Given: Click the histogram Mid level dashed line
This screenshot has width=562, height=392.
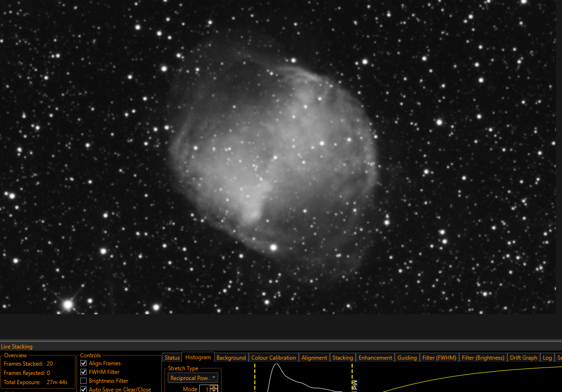Looking at the screenshot, I should (x=352, y=378).
